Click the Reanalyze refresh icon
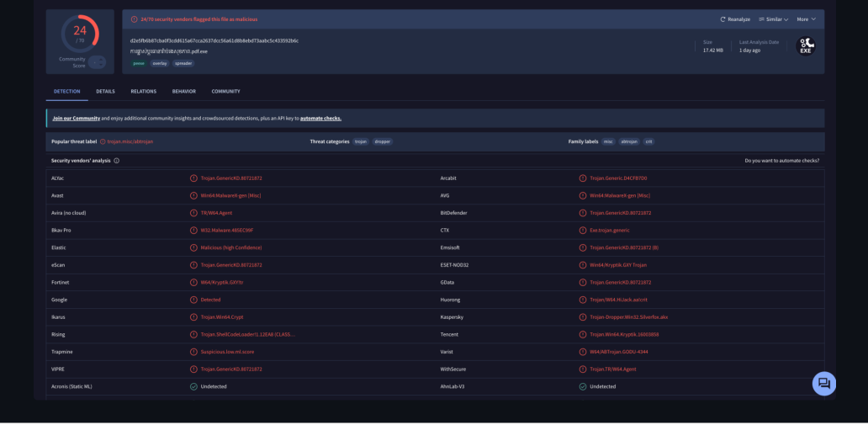This screenshot has width=868, height=425. [x=722, y=19]
